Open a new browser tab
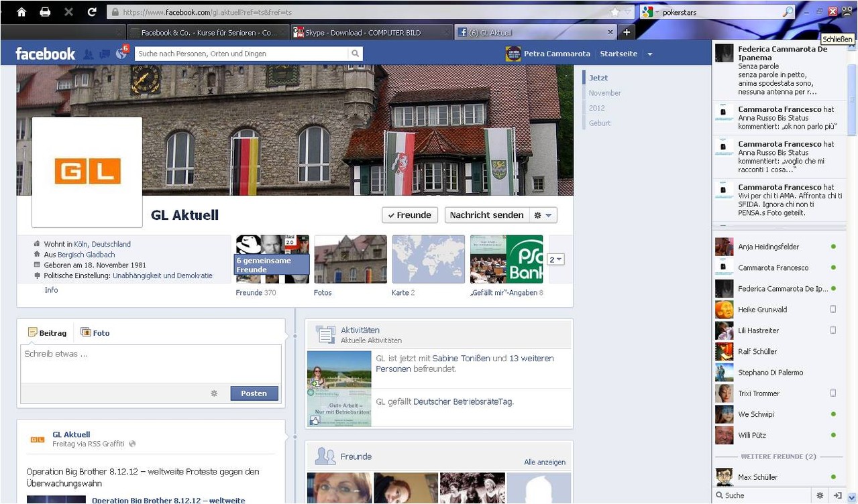 click(x=626, y=32)
